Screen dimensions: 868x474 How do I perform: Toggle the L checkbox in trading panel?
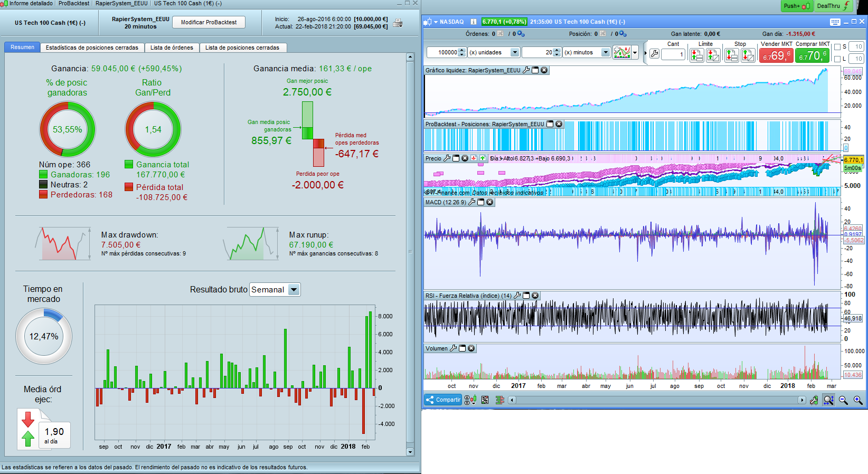tap(837, 59)
